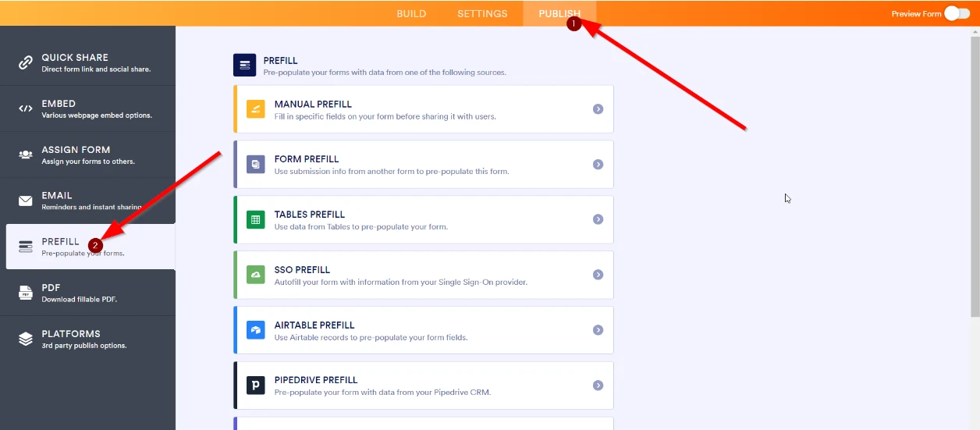Click the Email envelope icon
The image size is (980, 430).
tap(26, 201)
